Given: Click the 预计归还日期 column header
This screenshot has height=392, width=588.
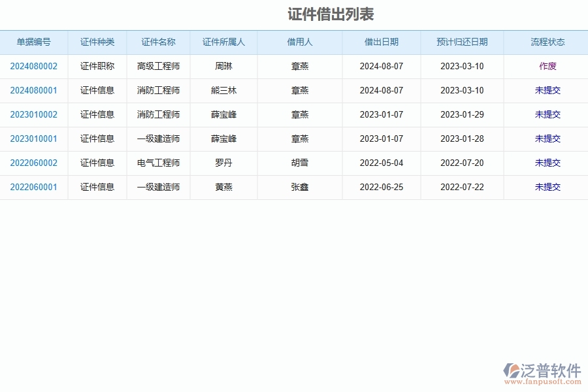Looking at the screenshot, I should (x=462, y=42).
